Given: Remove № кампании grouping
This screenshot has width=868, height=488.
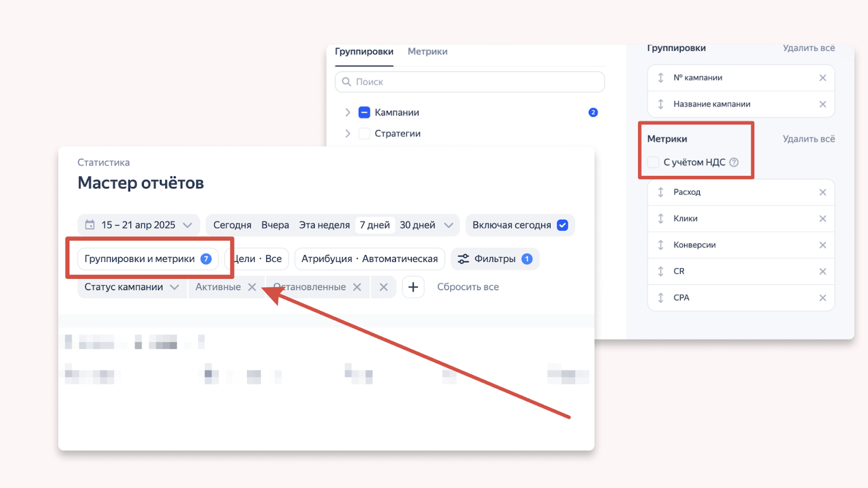Looking at the screenshot, I should (822, 78).
